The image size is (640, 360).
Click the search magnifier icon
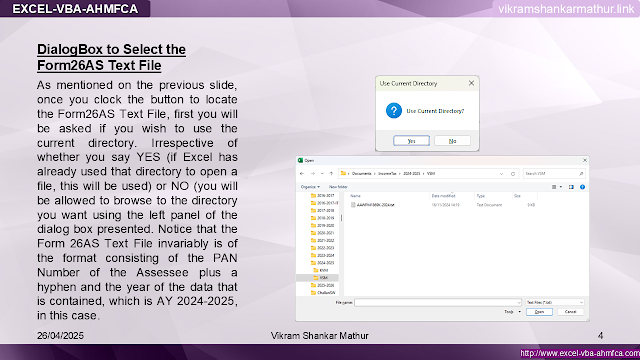(581, 174)
